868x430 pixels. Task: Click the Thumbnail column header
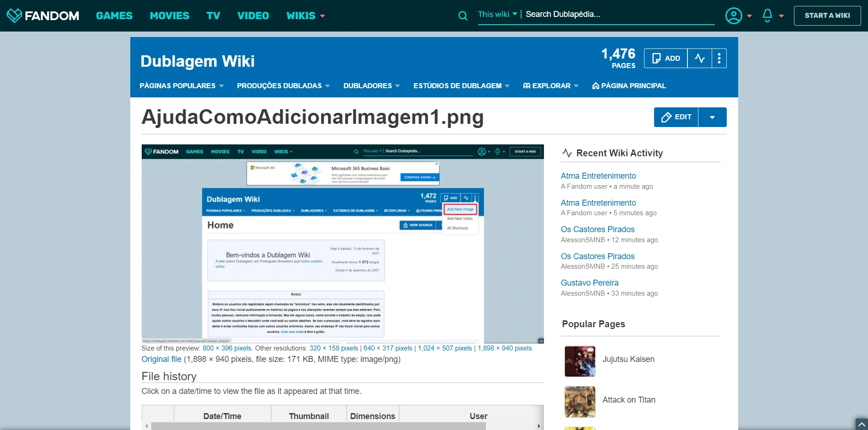click(x=309, y=416)
